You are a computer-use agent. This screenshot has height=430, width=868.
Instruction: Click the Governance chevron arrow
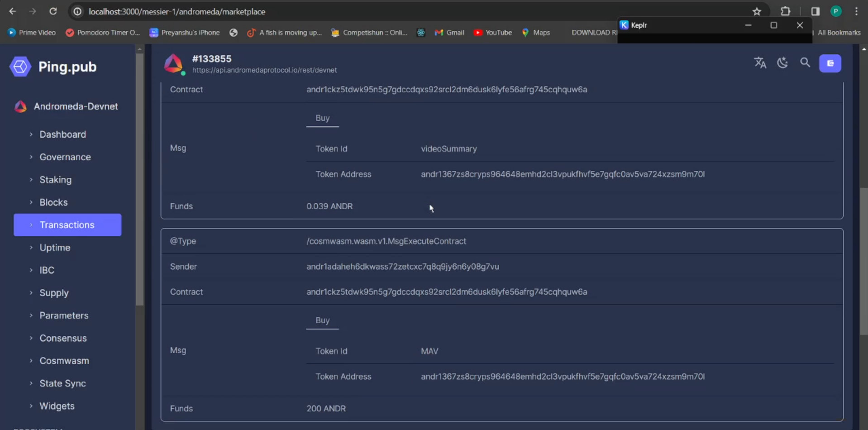[31, 157]
